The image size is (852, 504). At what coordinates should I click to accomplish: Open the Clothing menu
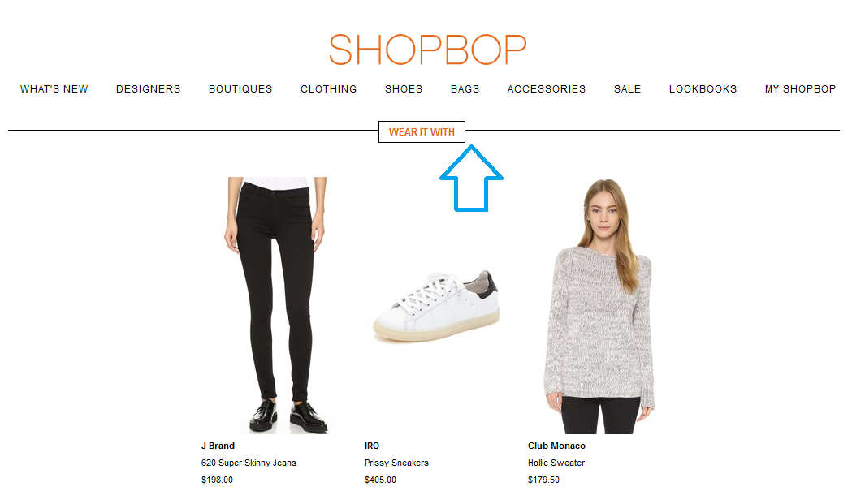[x=329, y=89]
